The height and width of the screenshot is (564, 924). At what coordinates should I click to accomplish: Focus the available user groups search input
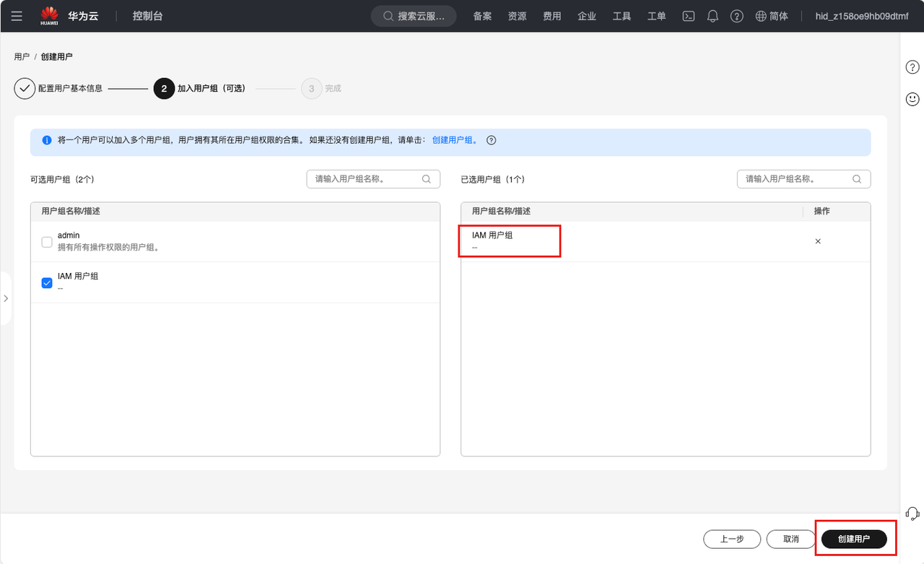[x=373, y=179]
